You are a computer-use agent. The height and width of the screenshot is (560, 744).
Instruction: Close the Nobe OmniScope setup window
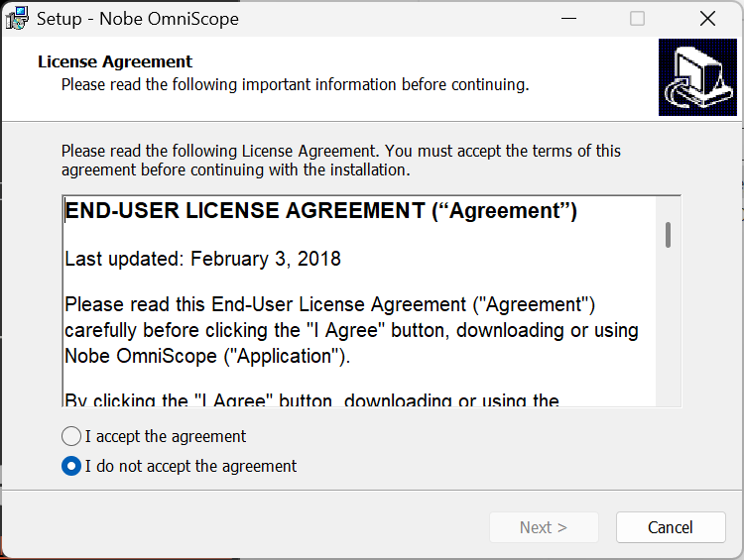click(x=707, y=19)
